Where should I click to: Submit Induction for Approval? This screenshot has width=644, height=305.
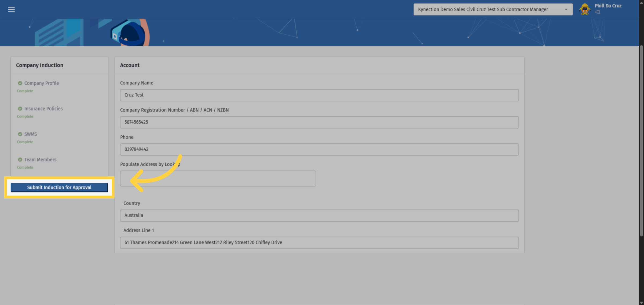coord(59,187)
